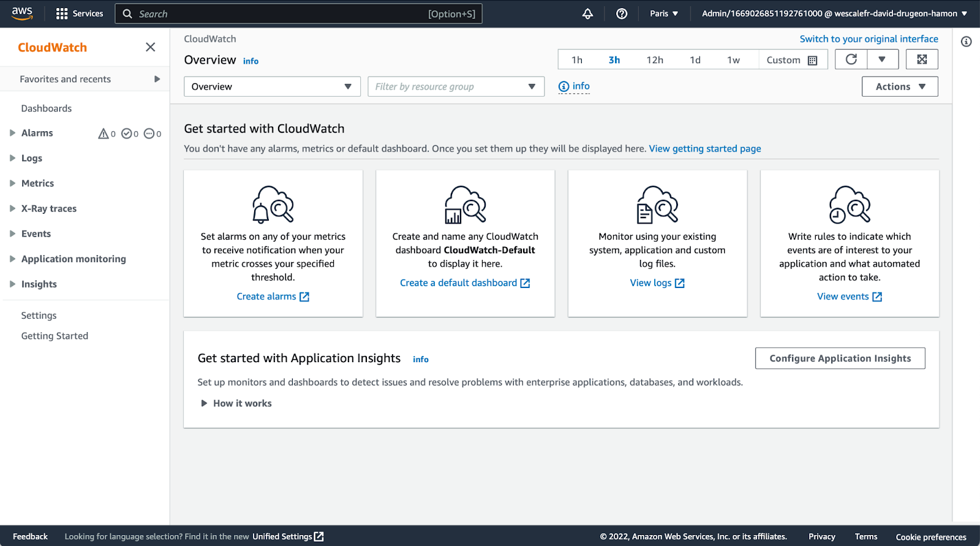Select the 1w time range
This screenshot has width=980, height=546.
(x=734, y=60)
